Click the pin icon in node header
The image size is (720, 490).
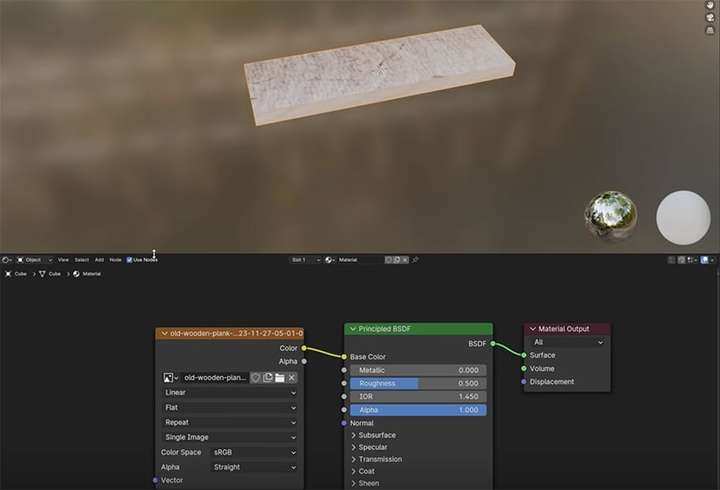(x=415, y=260)
